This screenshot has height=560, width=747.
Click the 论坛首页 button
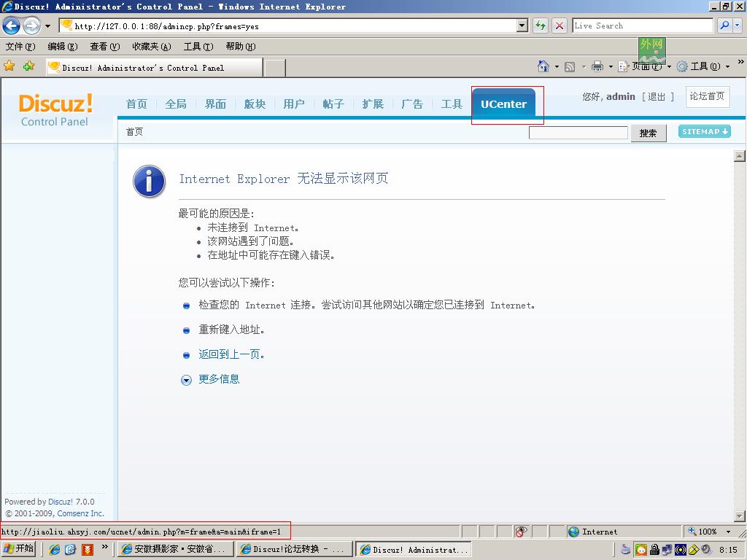(708, 97)
